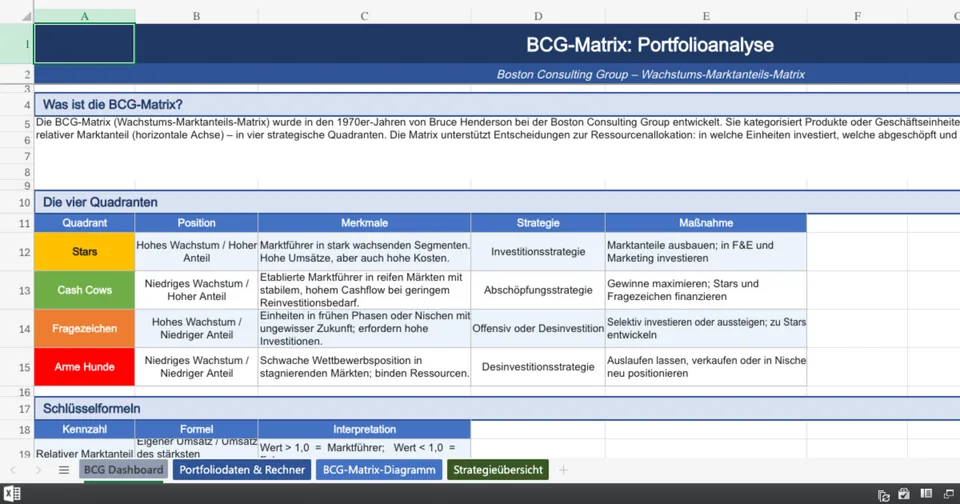Select row 17 header

point(17,409)
